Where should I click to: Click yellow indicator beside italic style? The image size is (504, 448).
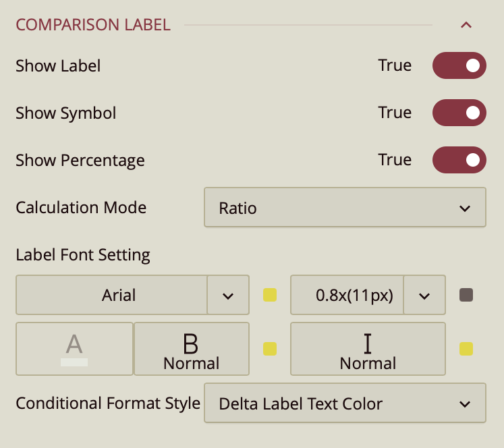click(x=466, y=349)
